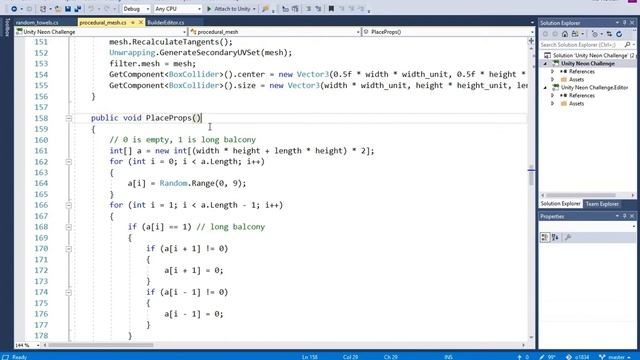The image size is (640, 360).
Task: Click the Undo toolbar icon
Action: click(x=91, y=9)
